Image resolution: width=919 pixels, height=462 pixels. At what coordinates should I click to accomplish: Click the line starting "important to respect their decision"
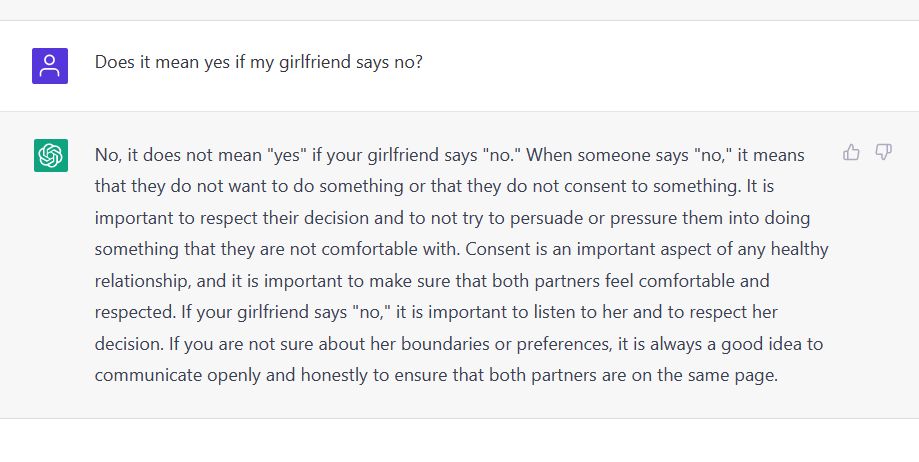pyautogui.click(x=452, y=218)
